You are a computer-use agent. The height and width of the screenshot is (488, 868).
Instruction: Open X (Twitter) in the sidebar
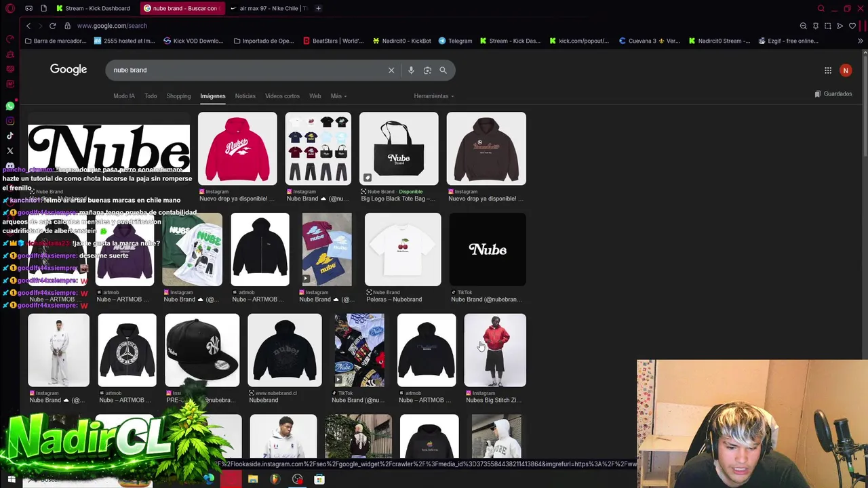(10, 150)
